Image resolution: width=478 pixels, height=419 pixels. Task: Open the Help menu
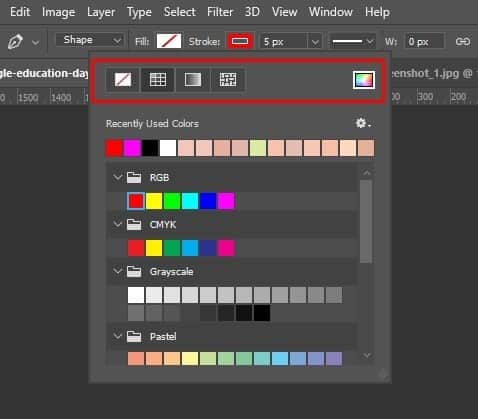pyautogui.click(x=377, y=12)
